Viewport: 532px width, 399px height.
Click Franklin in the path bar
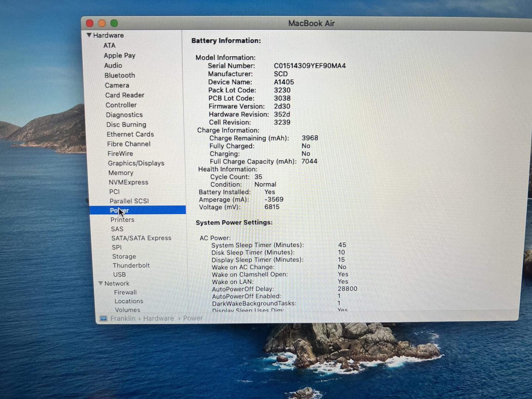123,318
